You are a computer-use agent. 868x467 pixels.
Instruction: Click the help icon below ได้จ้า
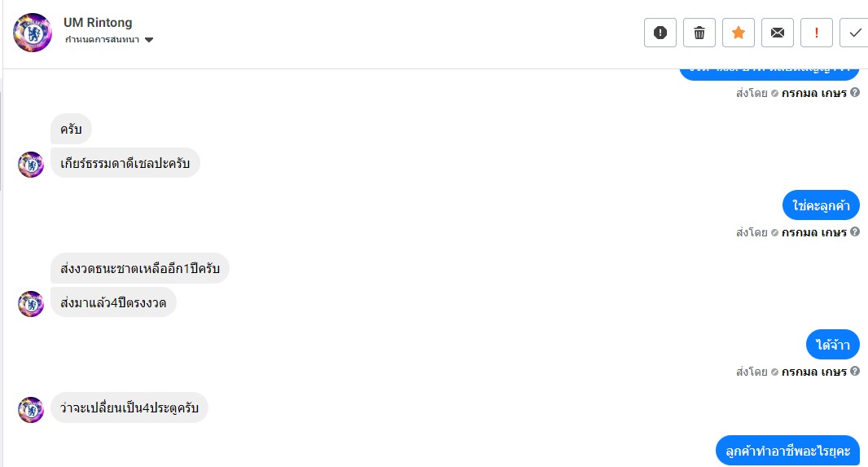point(855,372)
